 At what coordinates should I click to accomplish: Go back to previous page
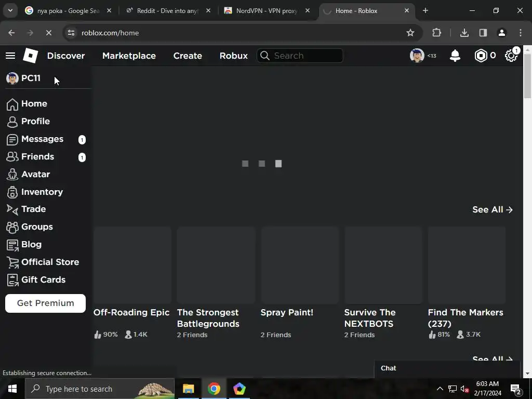click(x=11, y=33)
